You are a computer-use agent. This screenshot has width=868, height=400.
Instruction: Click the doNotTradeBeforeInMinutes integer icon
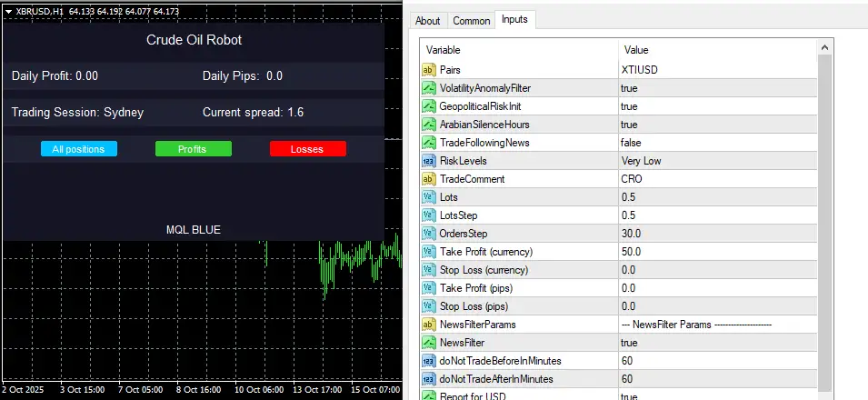click(x=429, y=361)
